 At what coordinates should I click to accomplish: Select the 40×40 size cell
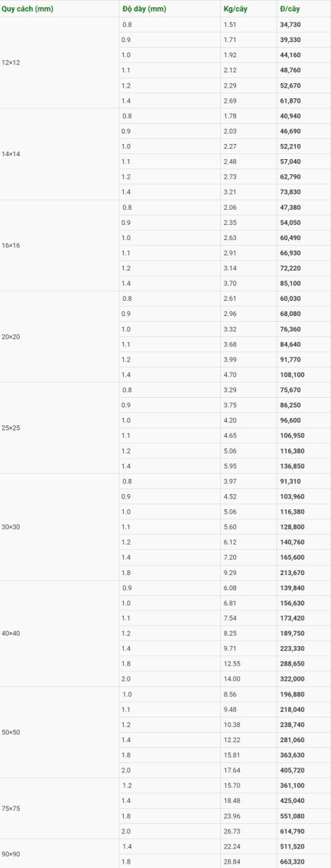click(x=59, y=633)
